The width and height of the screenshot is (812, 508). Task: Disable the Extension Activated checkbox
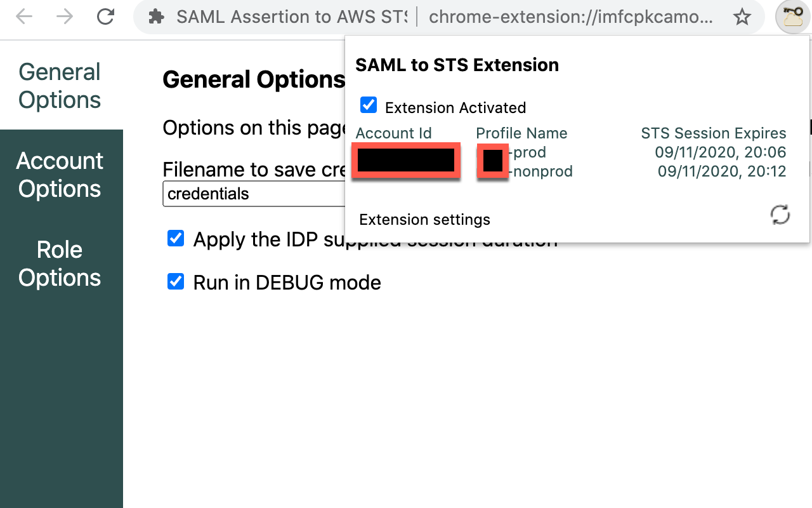[x=369, y=105]
